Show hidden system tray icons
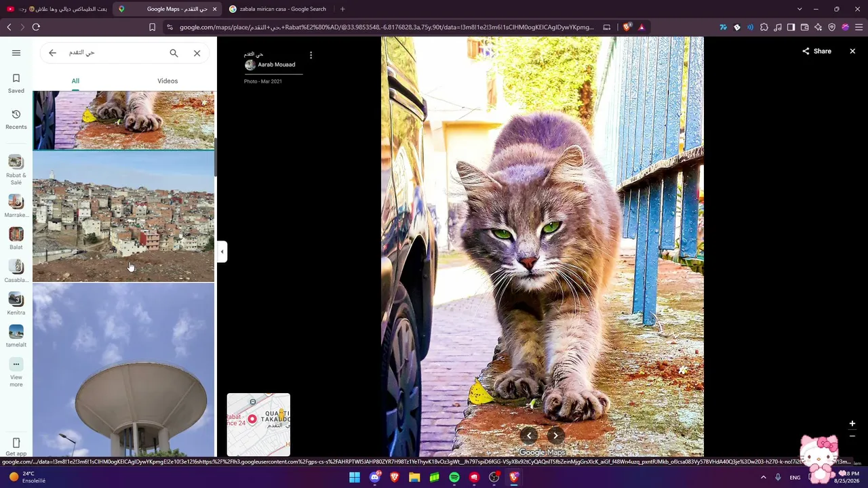The height and width of the screenshot is (488, 868). click(763, 477)
